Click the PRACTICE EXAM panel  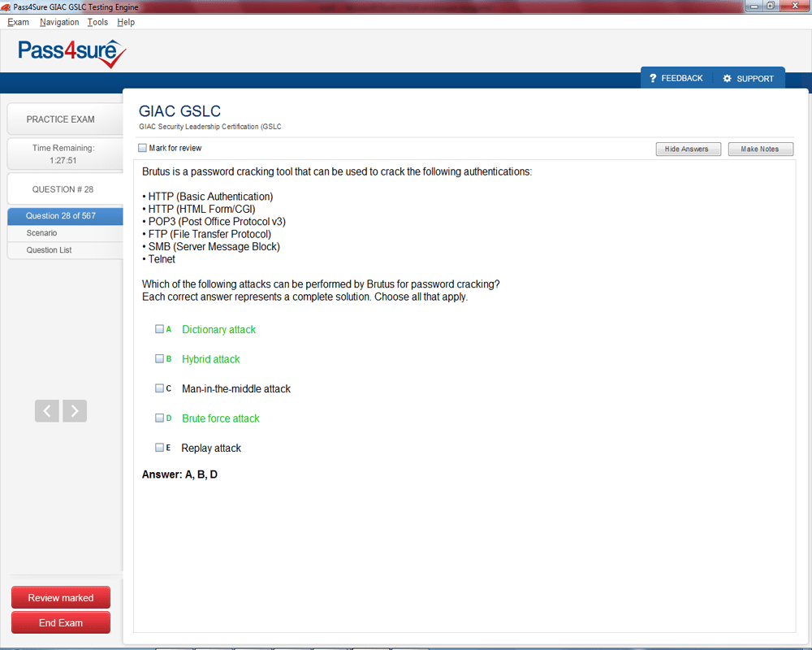[x=65, y=119]
